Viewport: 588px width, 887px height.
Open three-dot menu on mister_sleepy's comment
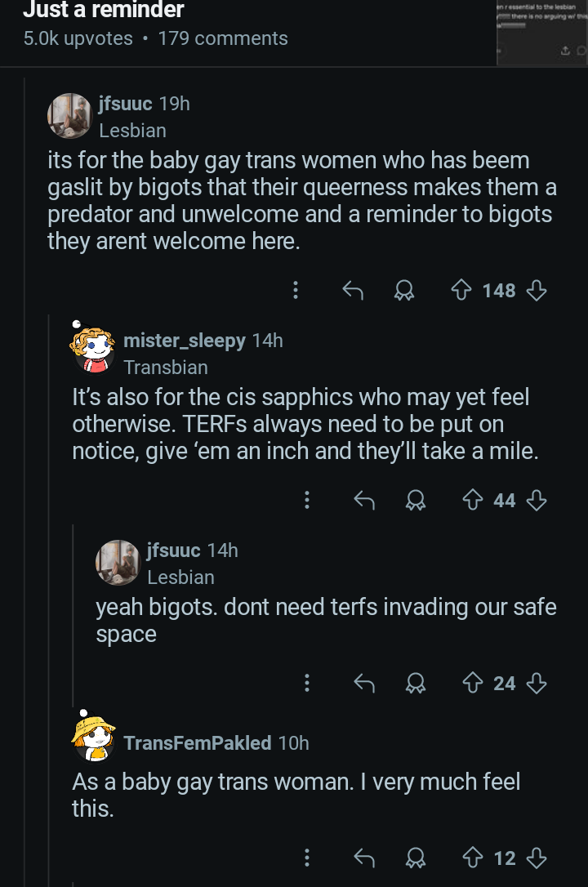click(x=307, y=500)
